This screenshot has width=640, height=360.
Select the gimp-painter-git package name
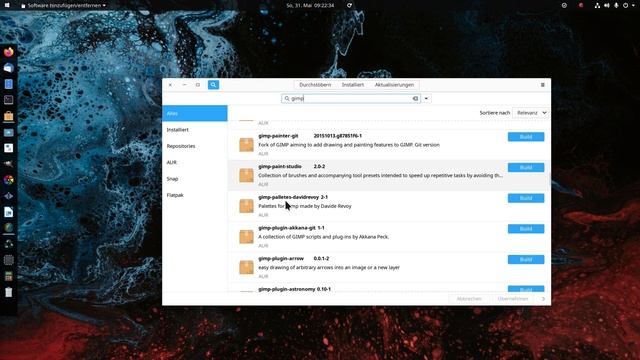click(x=278, y=136)
